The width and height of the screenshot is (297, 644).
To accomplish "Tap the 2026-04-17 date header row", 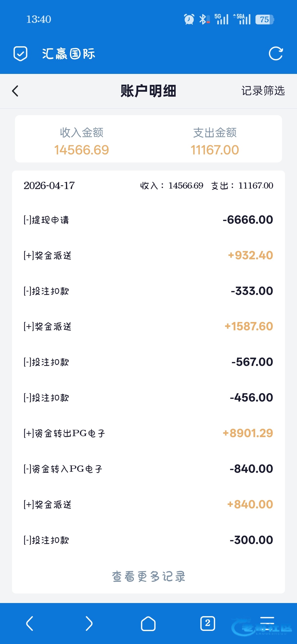I will point(148,185).
